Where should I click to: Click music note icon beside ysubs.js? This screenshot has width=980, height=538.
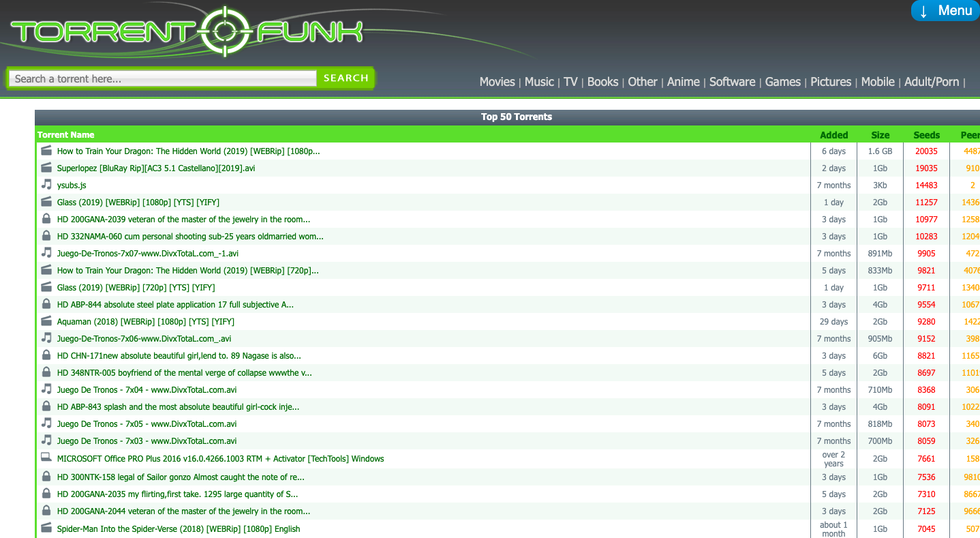coord(46,185)
